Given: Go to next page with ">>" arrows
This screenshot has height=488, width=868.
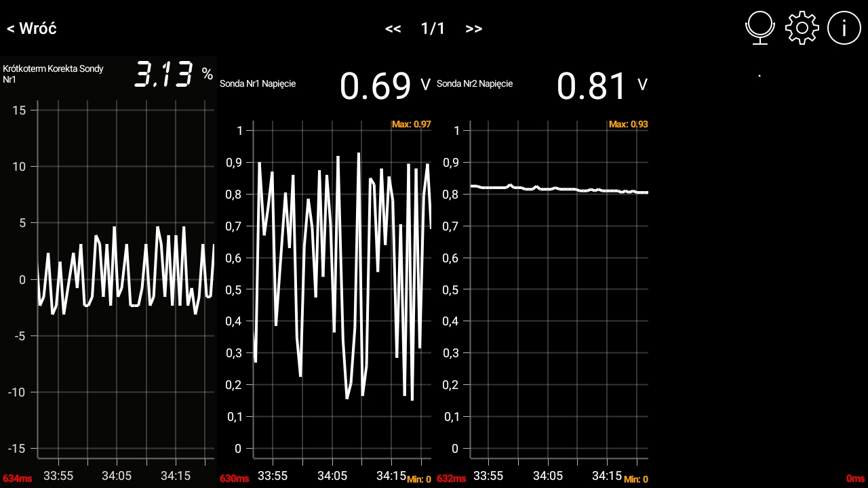Looking at the screenshot, I should [474, 28].
